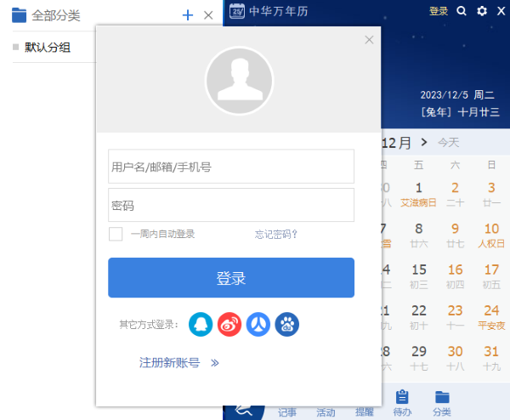The width and height of the screenshot is (510, 420).
Task: Jump to 今天 in the calendar
Action: pos(448,142)
